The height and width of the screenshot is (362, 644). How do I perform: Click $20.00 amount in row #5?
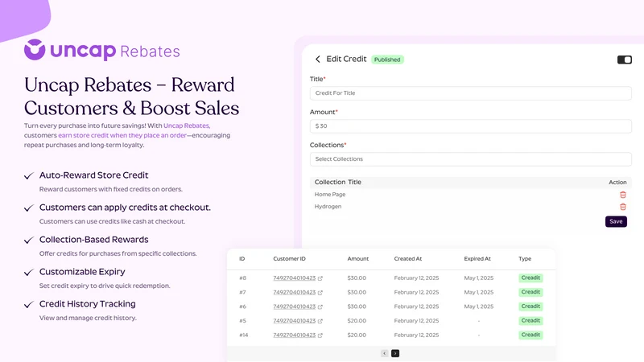(357, 320)
